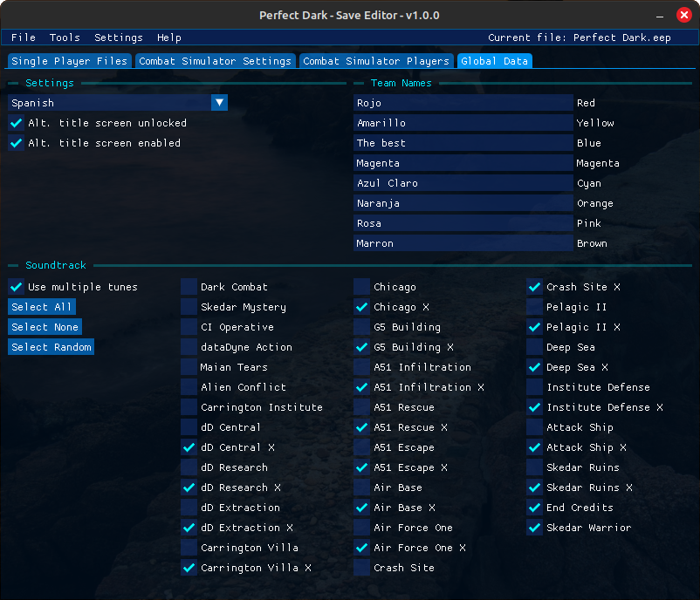Edit the Brown team name Marron
The width and height of the screenshot is (700, 600).
tap(463, 243)
